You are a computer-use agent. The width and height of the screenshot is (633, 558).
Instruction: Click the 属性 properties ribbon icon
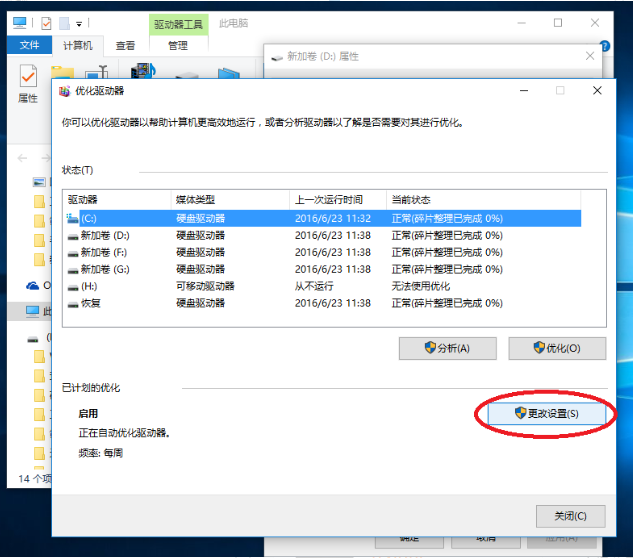click(28, 84)
